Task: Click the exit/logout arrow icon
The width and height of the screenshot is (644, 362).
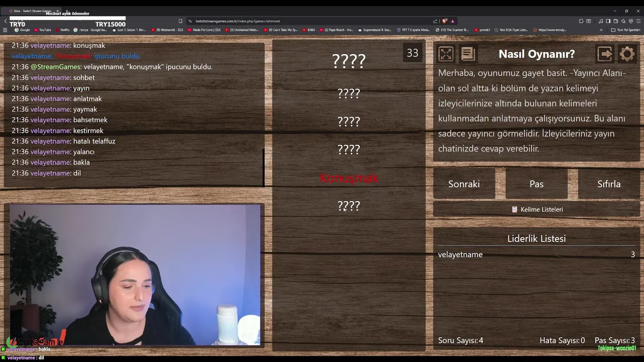Action: (605, 54)
